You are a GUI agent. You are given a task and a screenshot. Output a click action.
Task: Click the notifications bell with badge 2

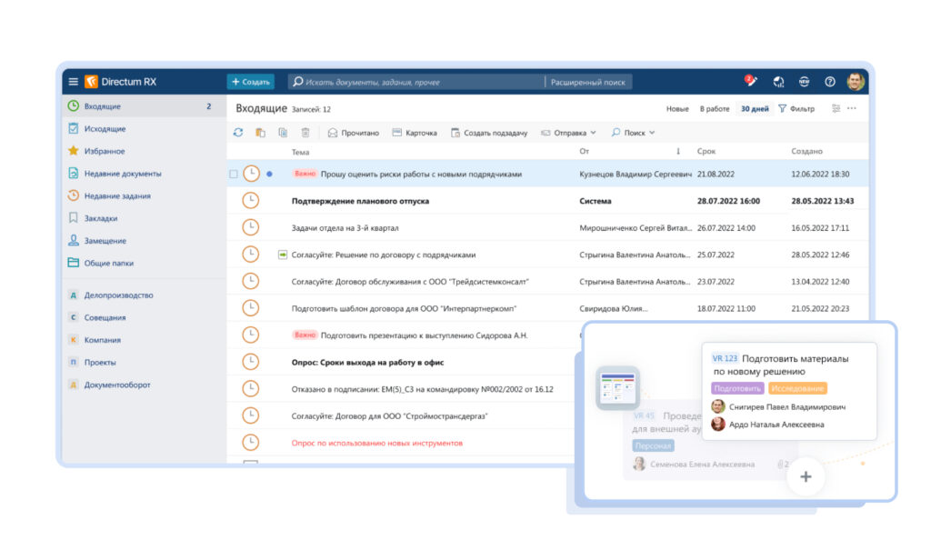(x=749, y=82)
